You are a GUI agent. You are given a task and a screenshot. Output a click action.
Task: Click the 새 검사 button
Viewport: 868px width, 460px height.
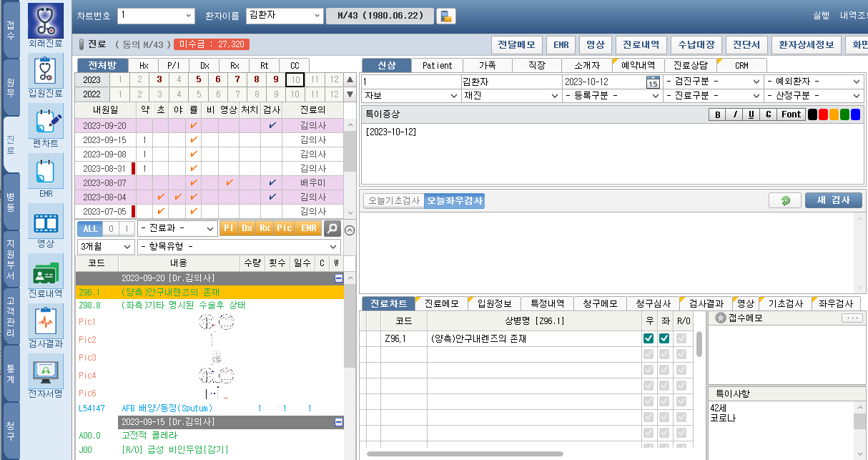[x=833, y=201]
